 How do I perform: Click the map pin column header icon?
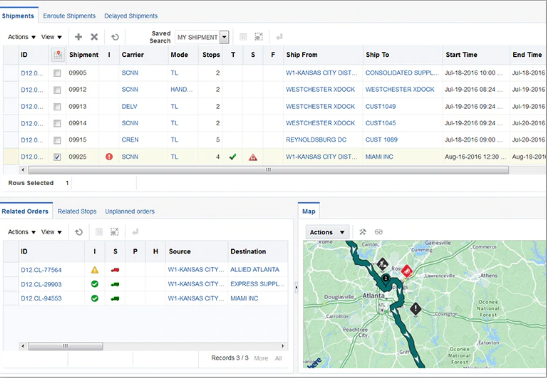[58, 55]
